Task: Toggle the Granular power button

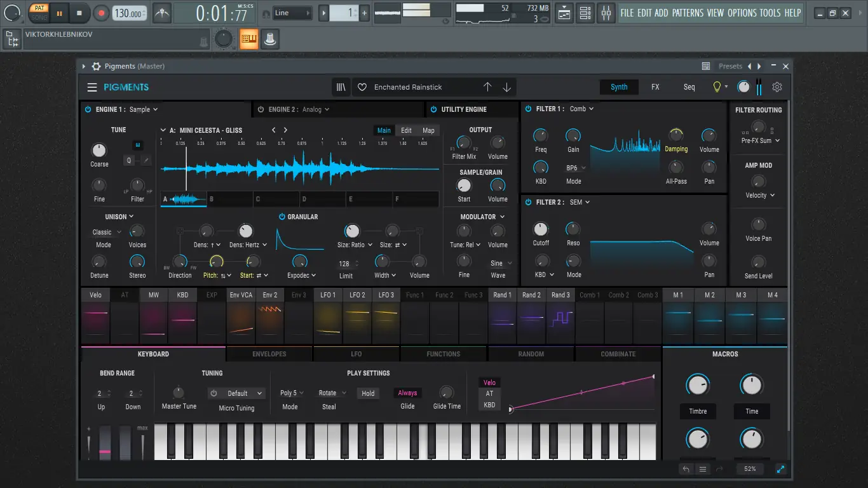Action: (282, 217)
